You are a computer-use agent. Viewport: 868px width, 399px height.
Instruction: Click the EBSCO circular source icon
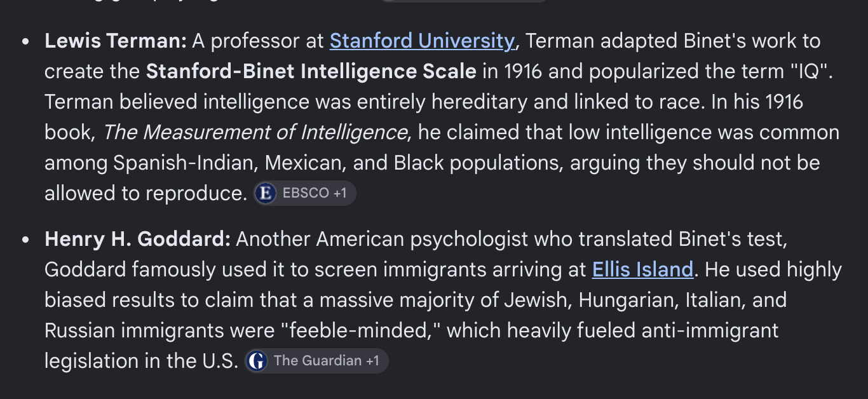265,193
